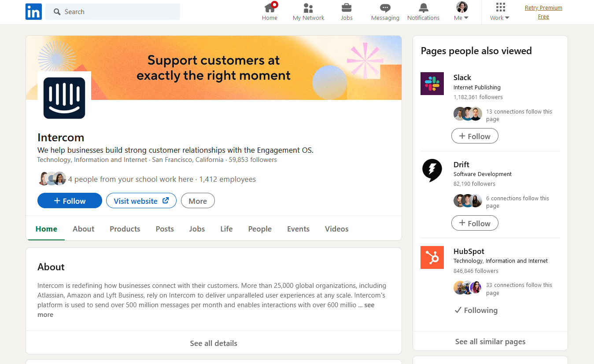Image resolution: width=594 pixels, height=364 pixels.
Task: Click the Slack page name
Action: 462,77
